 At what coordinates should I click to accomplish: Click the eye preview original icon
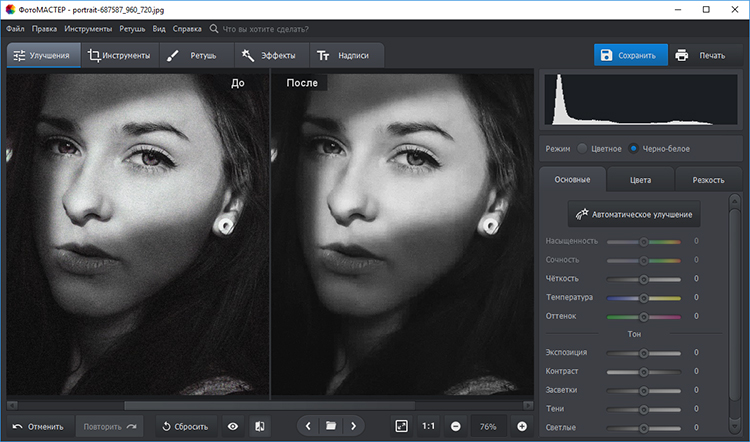pos(233,426)
